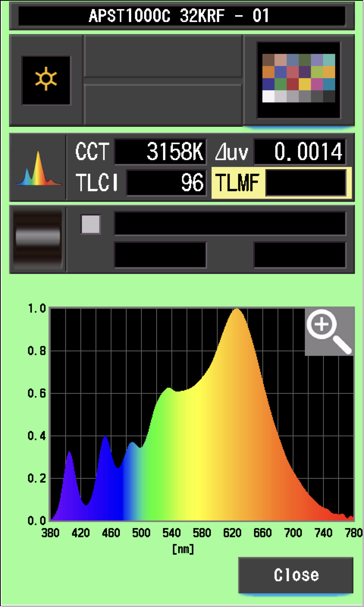Select the spectrum distribution icon

(38, 168)
